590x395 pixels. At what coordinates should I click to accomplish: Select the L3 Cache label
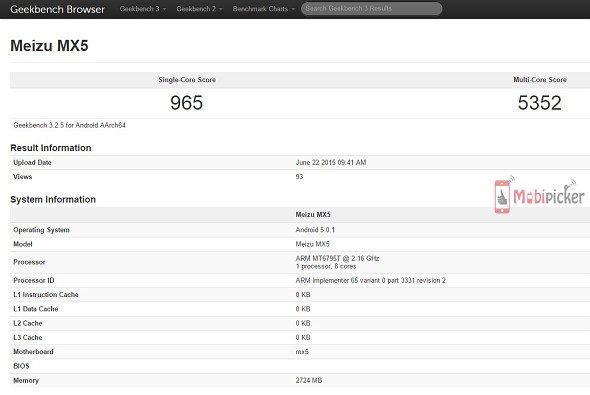coord(28,337)
